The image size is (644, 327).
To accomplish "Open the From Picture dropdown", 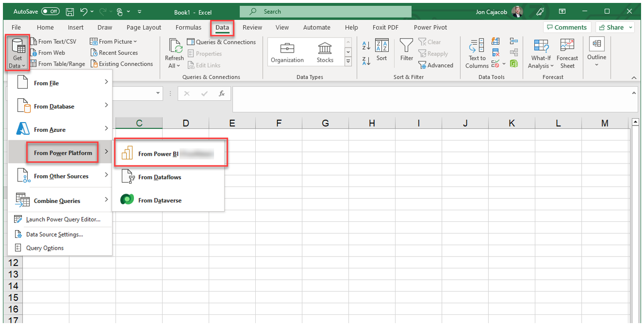I will 114,41.
